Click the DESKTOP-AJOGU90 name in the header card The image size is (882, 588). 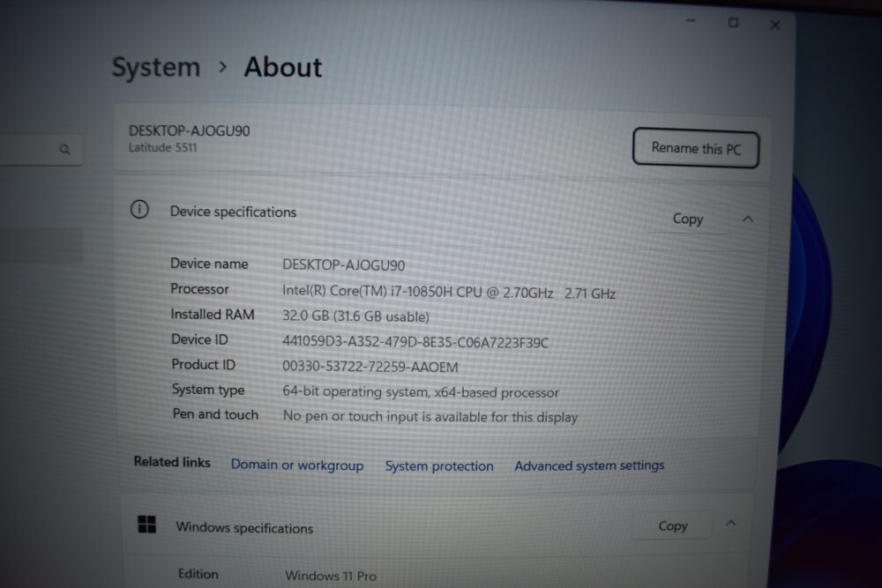click(189, 131)
